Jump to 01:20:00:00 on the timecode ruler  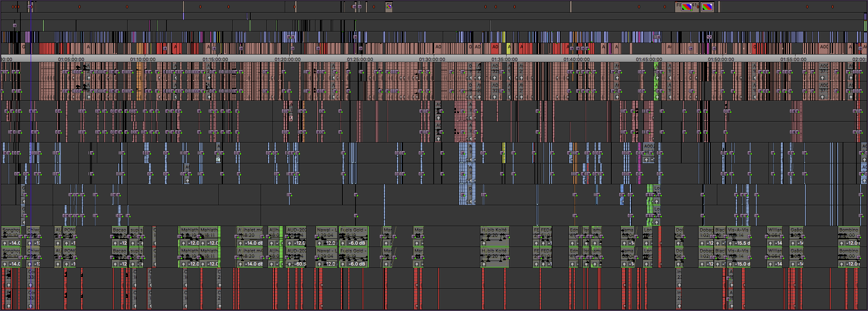point(288,59)
